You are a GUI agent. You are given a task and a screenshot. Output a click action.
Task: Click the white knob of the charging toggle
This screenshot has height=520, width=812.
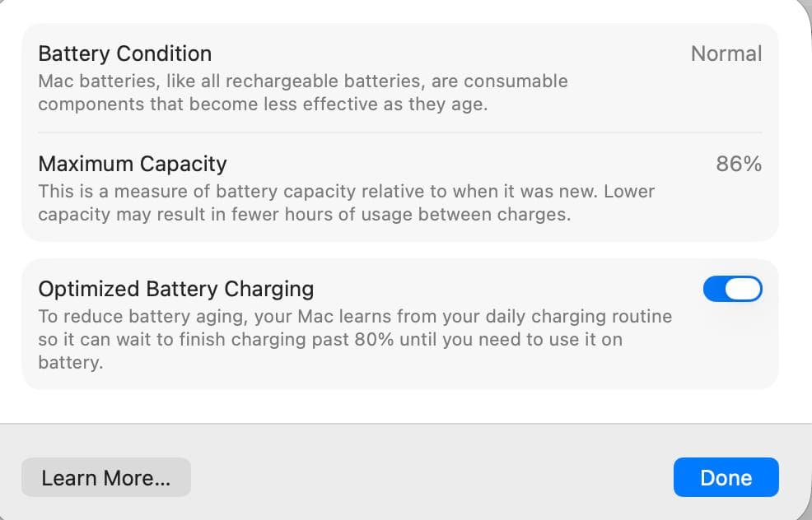[x=744, y=289]
